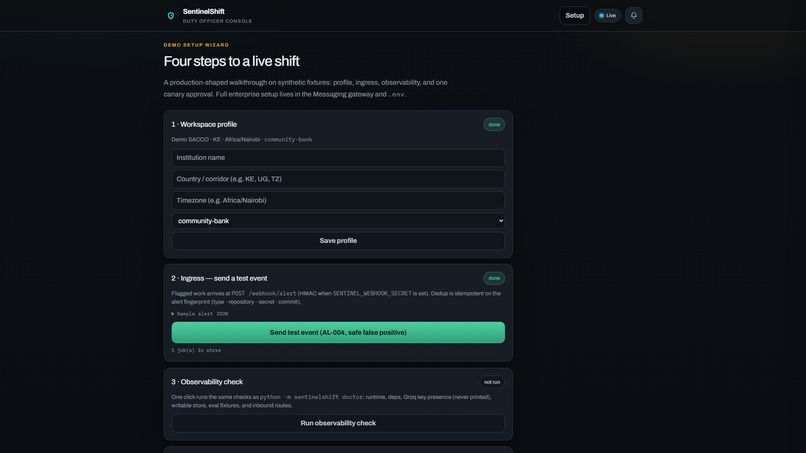Send test event AL-004 button
Screen dimensions: 806x453
point(338,333)
